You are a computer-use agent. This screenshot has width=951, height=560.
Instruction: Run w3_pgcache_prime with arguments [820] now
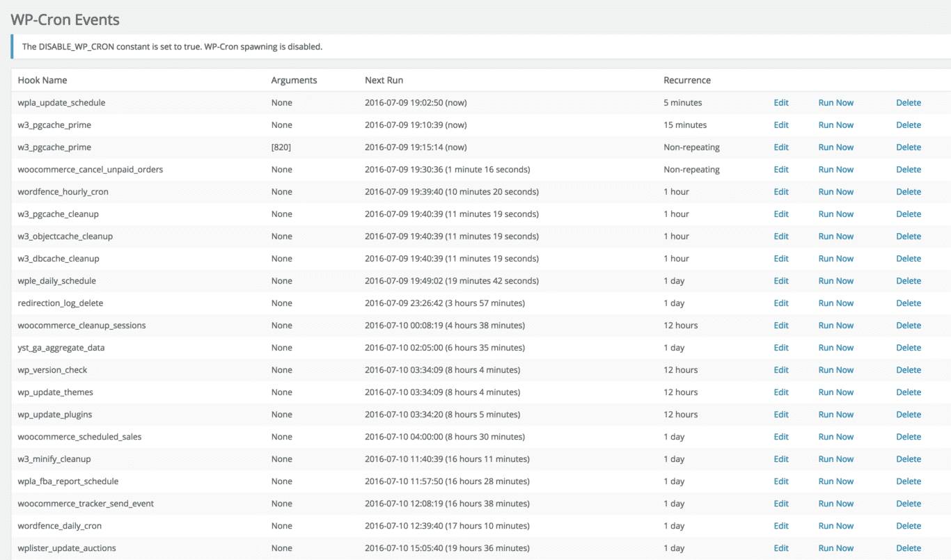click(835, 147)
